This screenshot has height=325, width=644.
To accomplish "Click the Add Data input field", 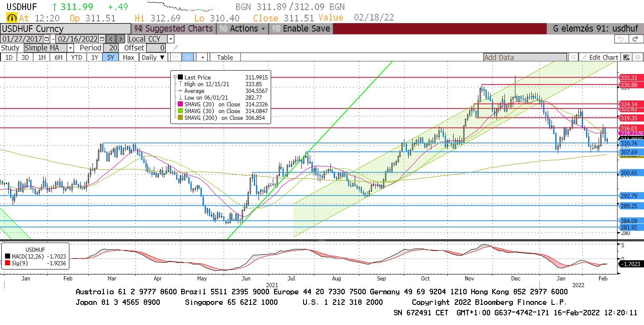I will (525, 57).
